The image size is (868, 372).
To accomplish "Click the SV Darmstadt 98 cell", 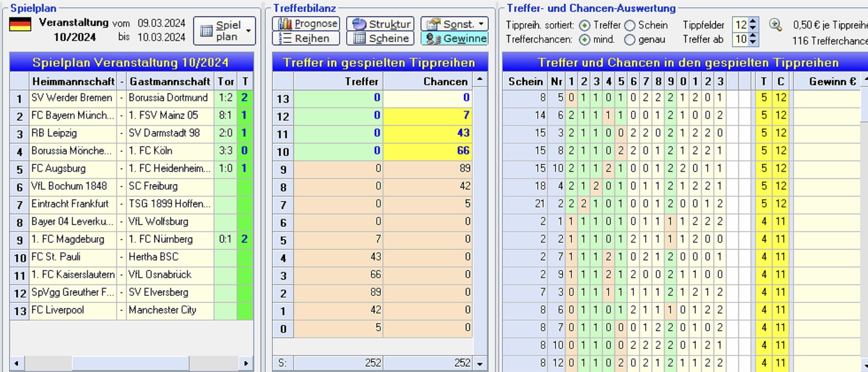I will (170, 133).
